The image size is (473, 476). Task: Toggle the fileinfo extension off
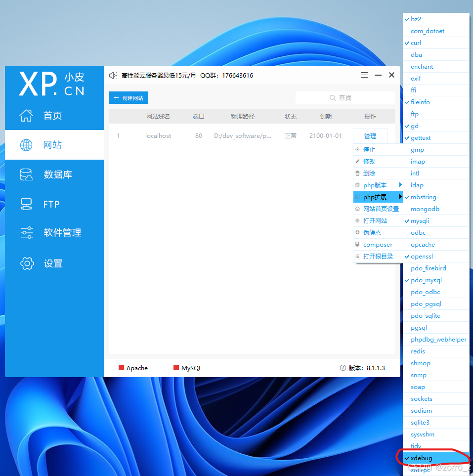click(436, 102)
